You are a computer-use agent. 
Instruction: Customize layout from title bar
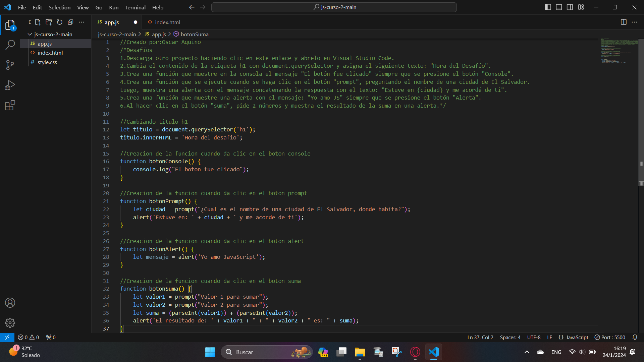point(581,7)
